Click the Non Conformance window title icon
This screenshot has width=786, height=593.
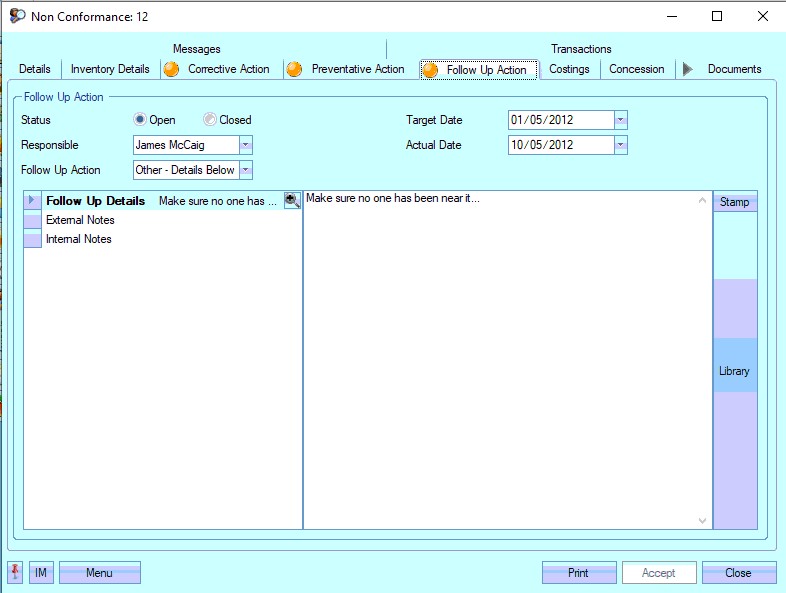point(17,16)
